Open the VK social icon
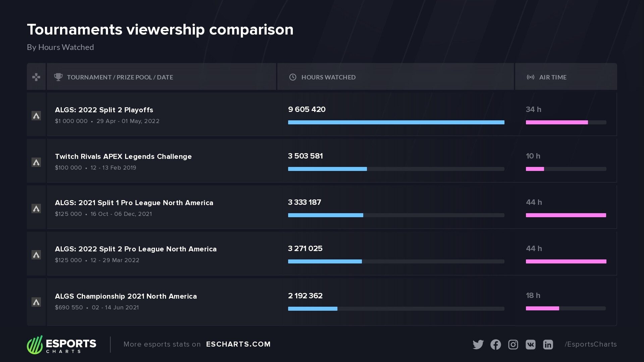Screen dimensions: 644x362 pyautogui.click(x=530, y=345)
